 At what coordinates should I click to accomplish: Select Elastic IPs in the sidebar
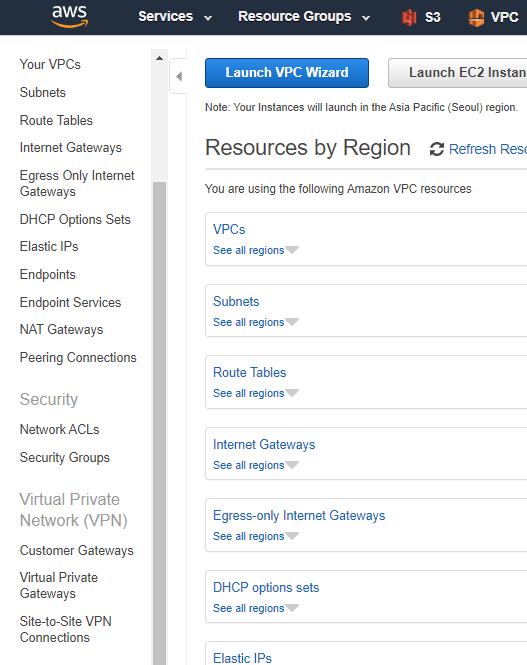click(x=49, y=246)
